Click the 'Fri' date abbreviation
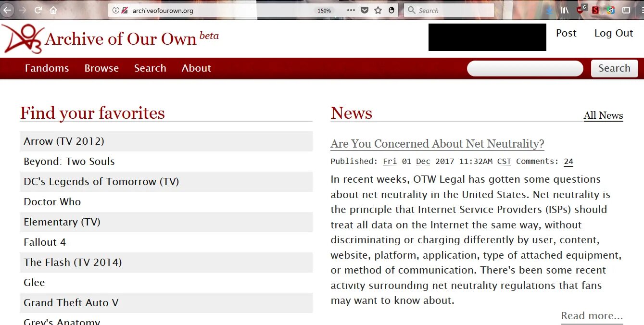This screenshot has width=644, height=325. click(x=390, y=162)
